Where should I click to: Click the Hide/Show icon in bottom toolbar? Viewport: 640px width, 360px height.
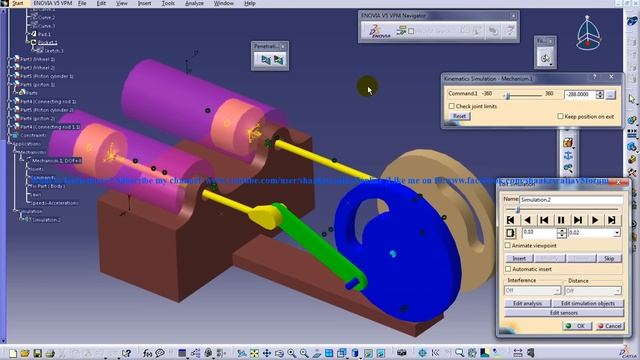[368, 353]
